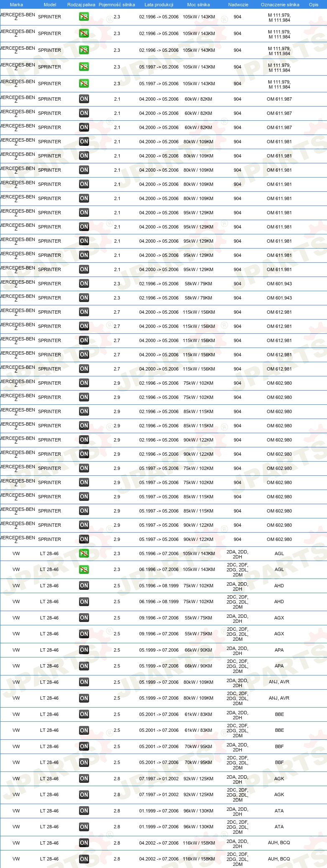
Task: Click the ON diesel icon in the ATA row with 2DA, 2DD, 2DH
Action: [x=84, y=811]
